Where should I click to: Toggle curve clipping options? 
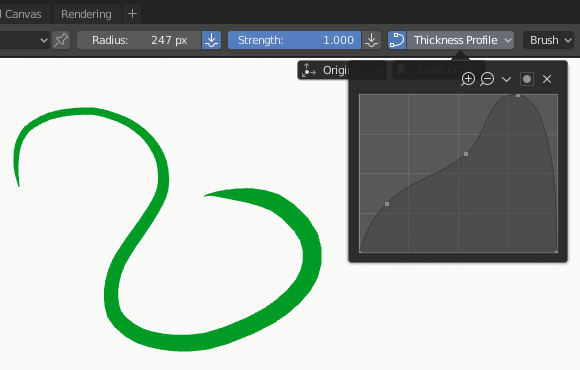[527, 79]
